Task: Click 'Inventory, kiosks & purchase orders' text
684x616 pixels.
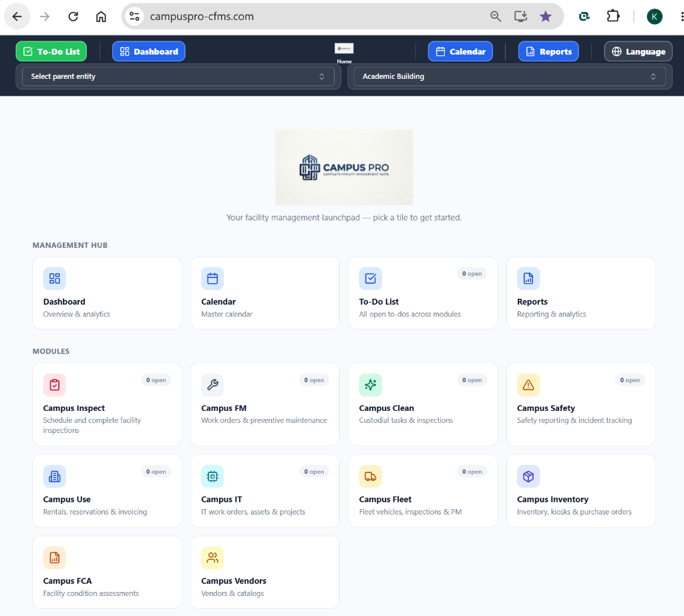Action: pyautogui.click(x=574, y=512)
